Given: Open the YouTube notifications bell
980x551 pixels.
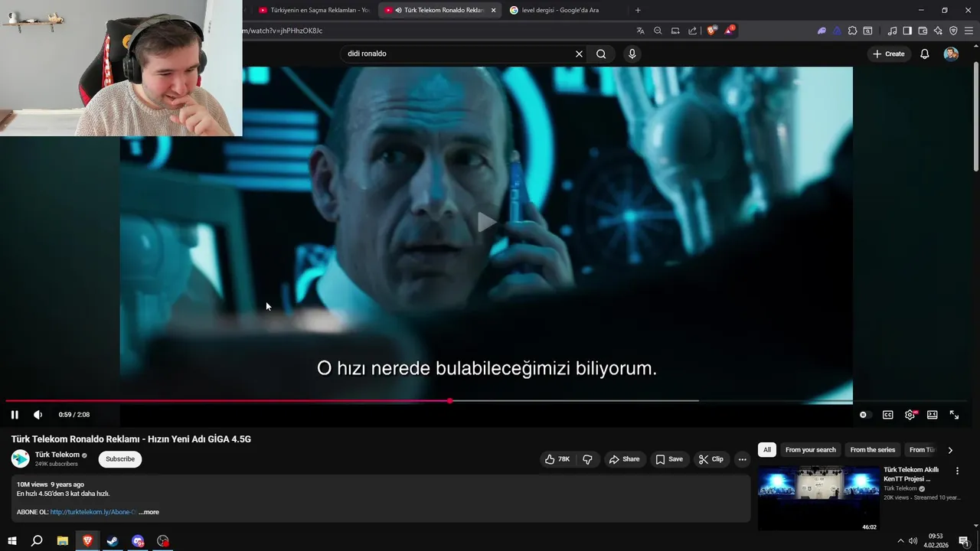Looking at the screenshot, I should click(x=925, y=54).
